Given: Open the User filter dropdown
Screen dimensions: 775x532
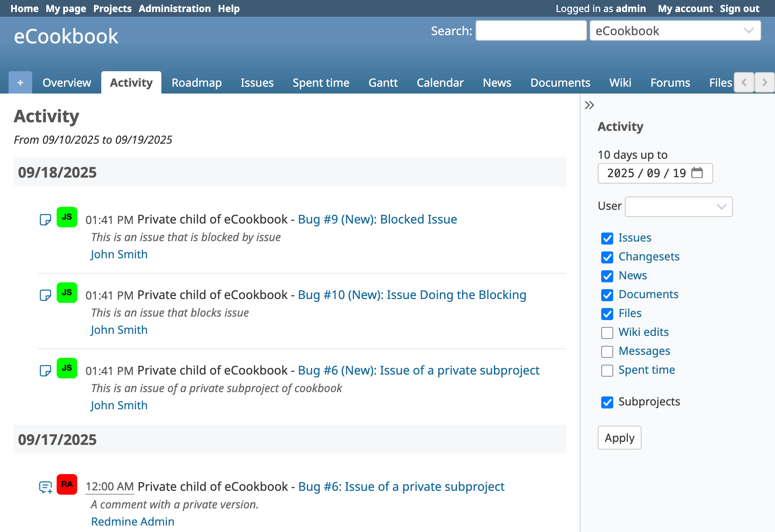Looking at the screenshot, I should pos(678,207).
